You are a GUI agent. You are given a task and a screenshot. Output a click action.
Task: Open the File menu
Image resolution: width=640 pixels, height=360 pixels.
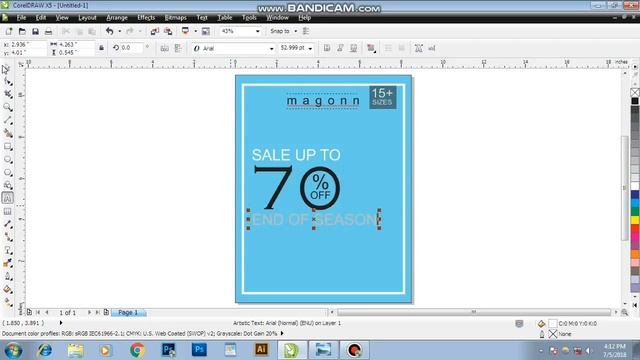(x=21, y=18)
